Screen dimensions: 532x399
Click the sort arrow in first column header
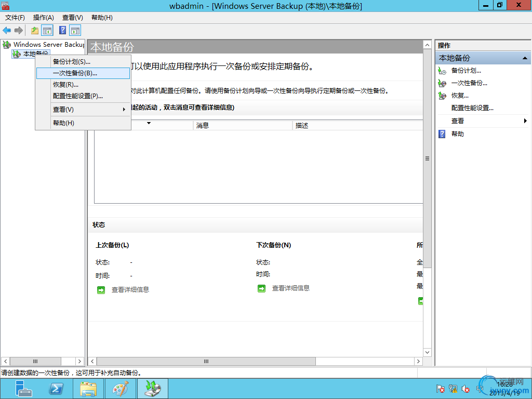(x=149, y=123)
